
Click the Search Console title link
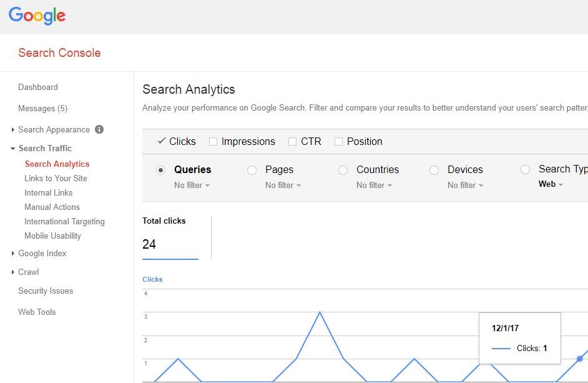[x=59, y=53]
